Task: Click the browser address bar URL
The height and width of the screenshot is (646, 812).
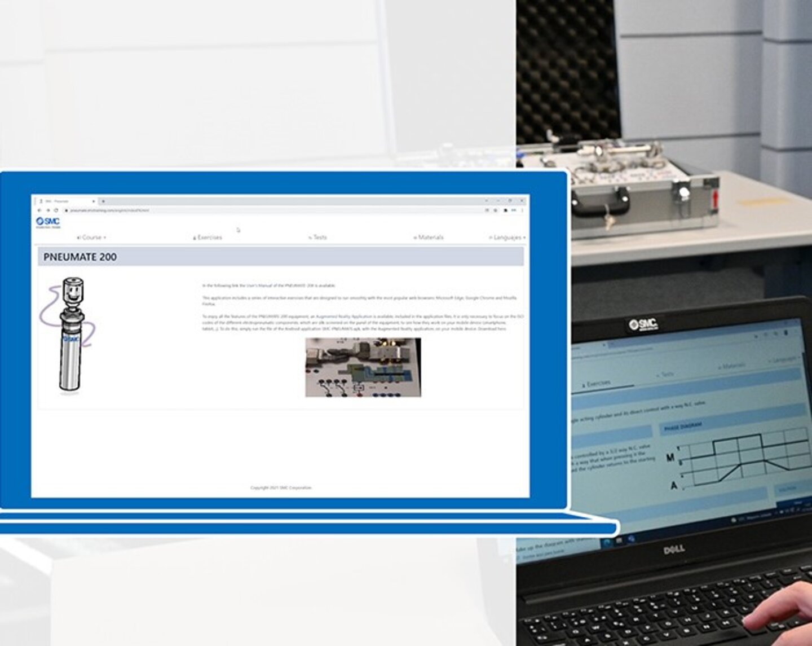Action: point(110,210)
